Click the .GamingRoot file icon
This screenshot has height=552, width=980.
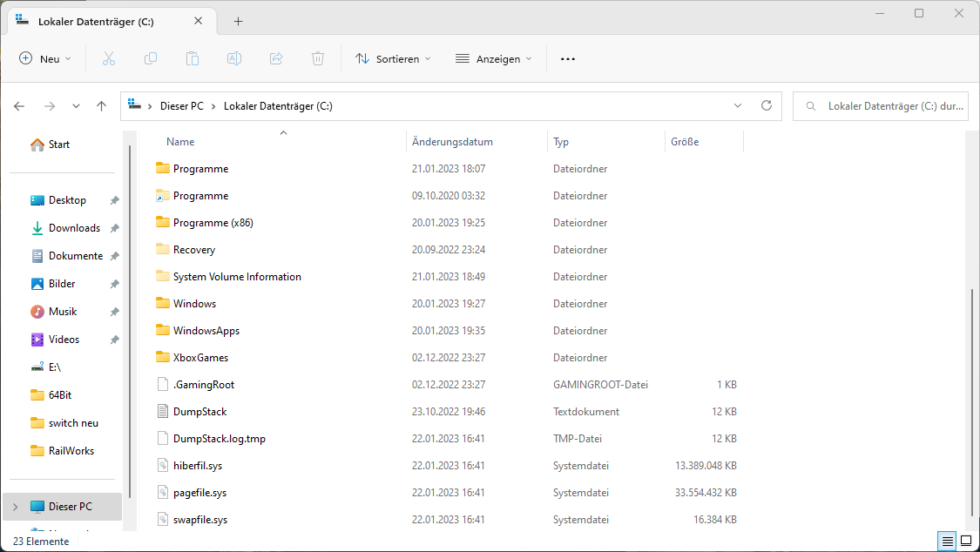click(163, 385)
